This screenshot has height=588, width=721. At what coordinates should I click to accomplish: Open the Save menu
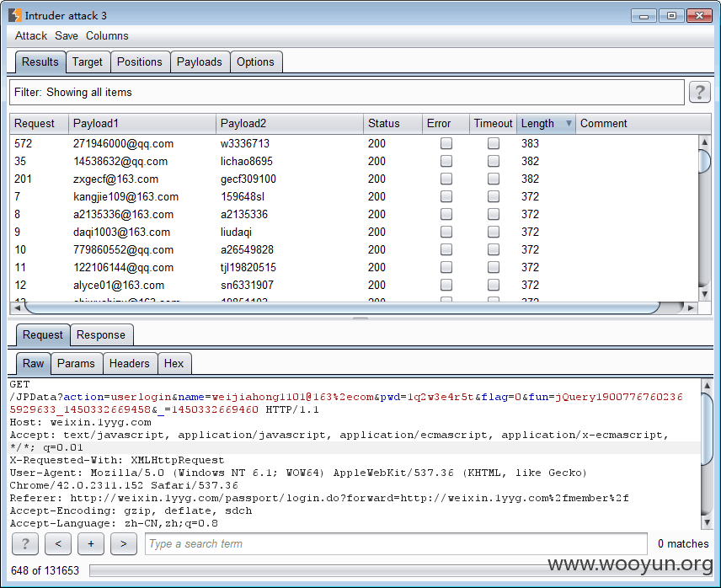[67, 36]
